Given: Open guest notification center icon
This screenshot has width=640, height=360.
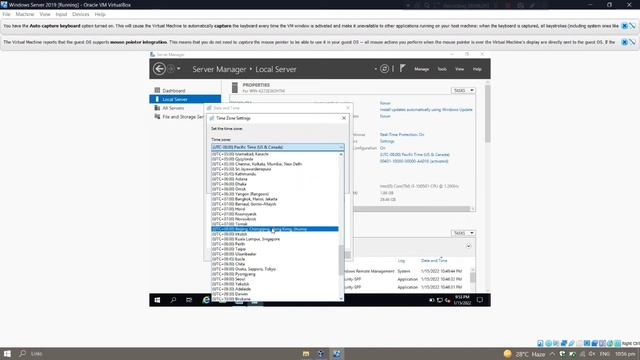Looking at the screenshot, I should coord(480,300).
